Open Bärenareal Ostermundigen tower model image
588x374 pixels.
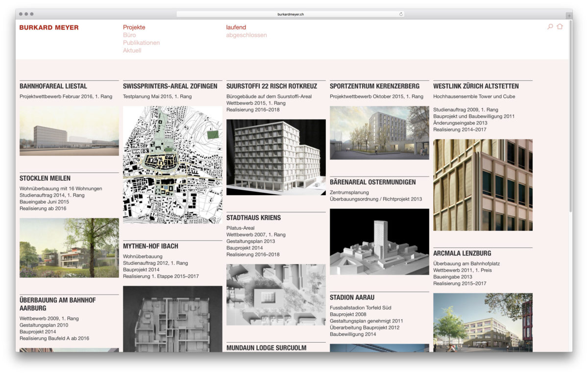coord(379,242)
